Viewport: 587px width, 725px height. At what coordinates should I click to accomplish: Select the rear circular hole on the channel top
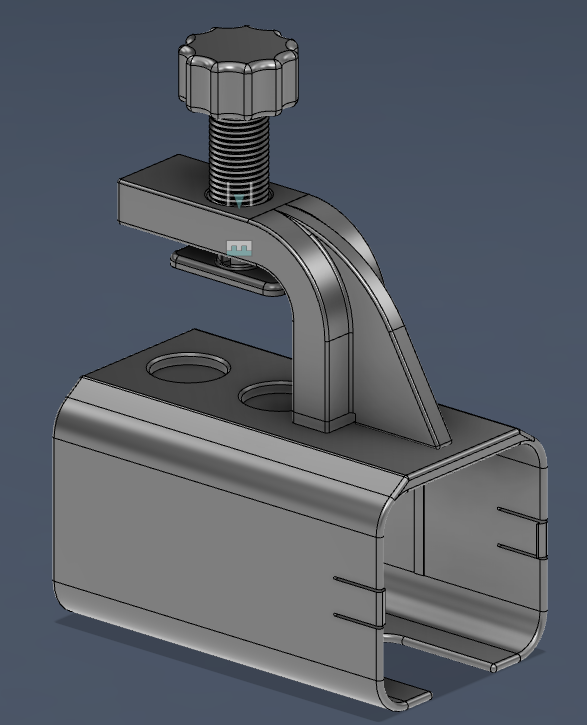[x=188, y=368]
